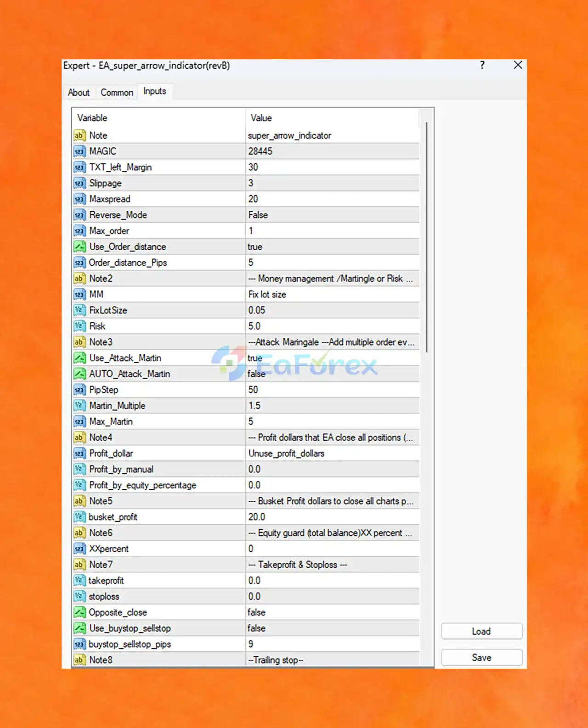
Task: Select the Note value super_arrow_indicator
Action: tap(333, 135)
